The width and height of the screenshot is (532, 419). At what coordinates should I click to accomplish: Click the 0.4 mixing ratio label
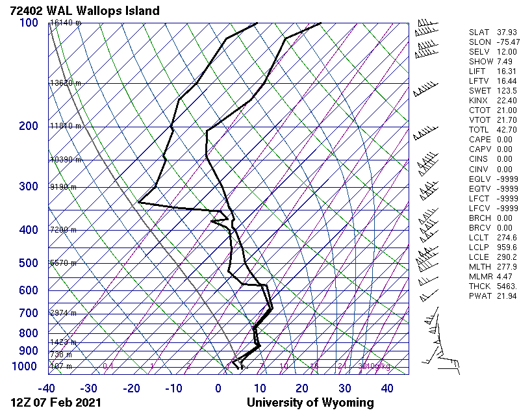pos(108,366)
